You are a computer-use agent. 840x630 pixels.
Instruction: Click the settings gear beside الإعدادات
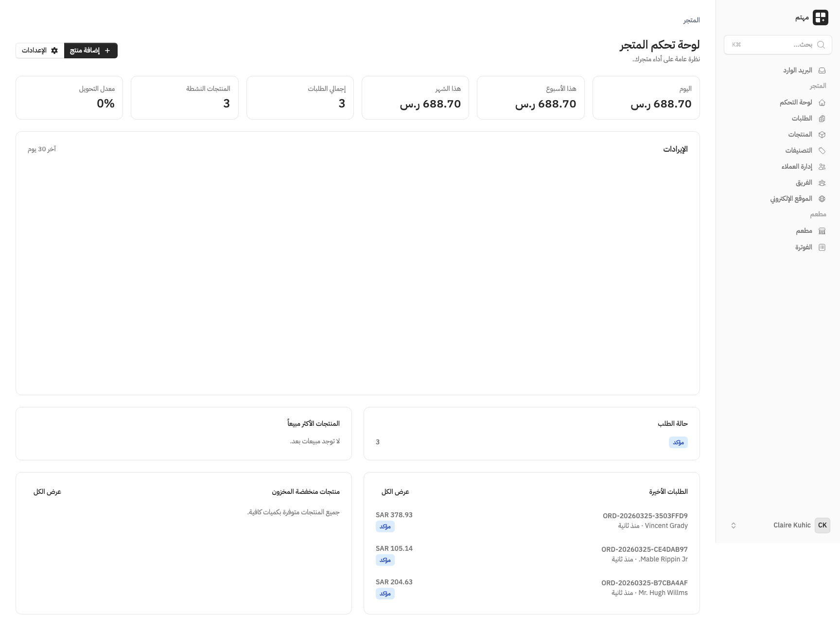[54, 50]
